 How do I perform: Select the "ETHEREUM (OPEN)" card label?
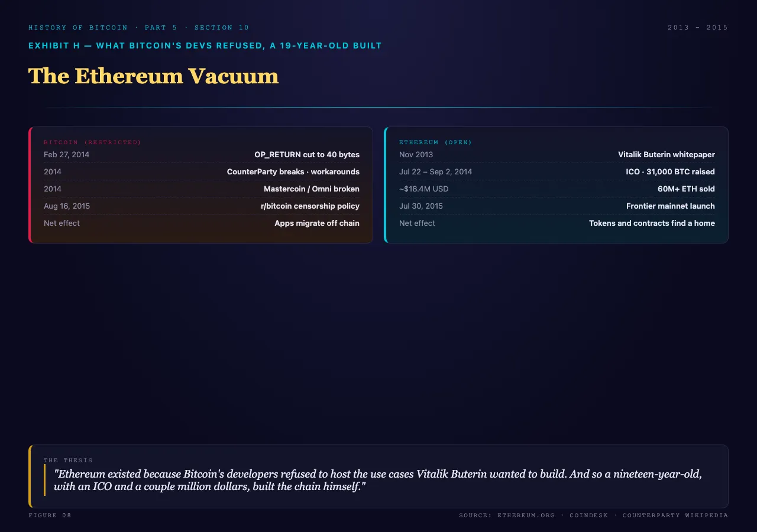click(x=435, y=142)
